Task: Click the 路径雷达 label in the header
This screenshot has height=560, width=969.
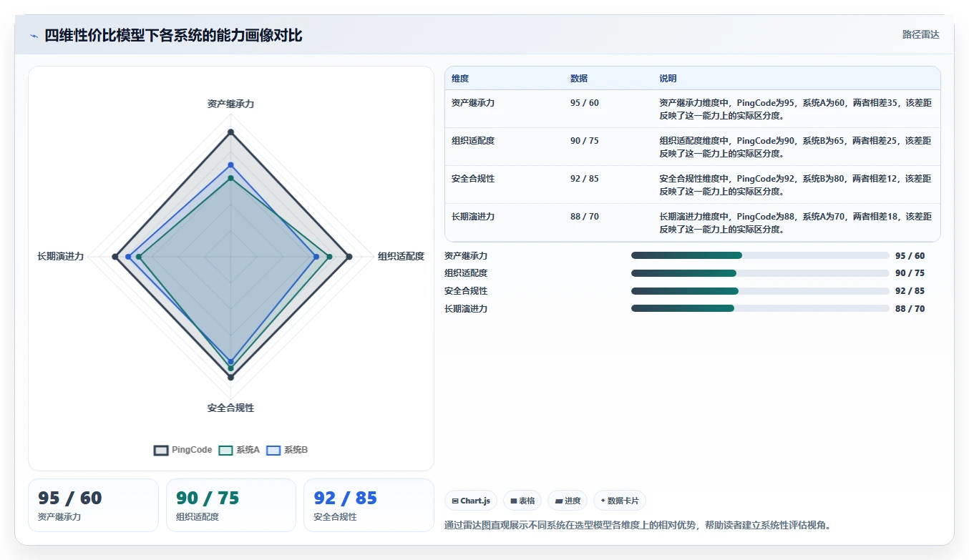Action: 921,34
